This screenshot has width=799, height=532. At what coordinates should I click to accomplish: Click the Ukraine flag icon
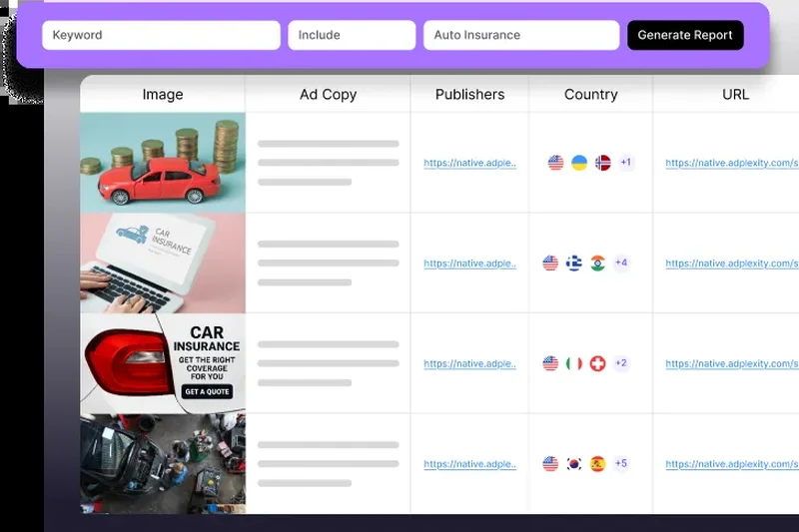tap(579, 163)
